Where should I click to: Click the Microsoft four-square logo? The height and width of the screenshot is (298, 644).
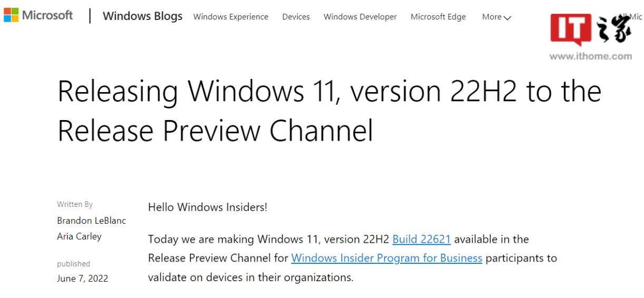(11, 15)
